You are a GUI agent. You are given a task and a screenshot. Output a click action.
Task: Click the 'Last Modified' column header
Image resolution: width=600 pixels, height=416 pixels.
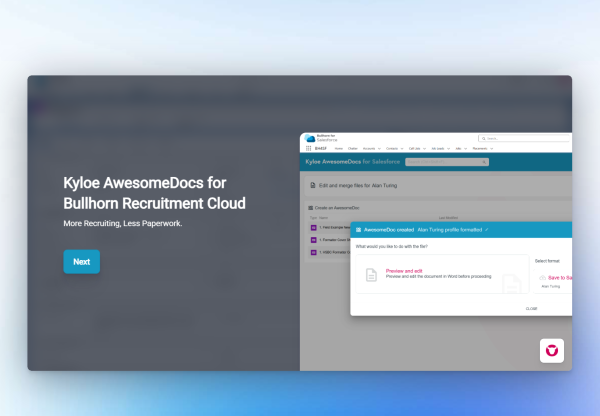(x=448, y=218)
